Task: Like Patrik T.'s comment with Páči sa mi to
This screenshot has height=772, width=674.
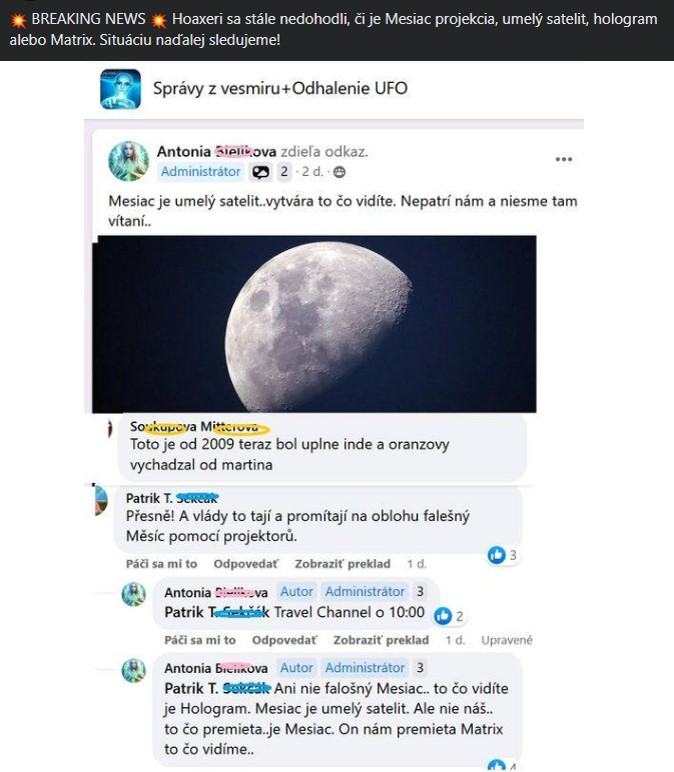Action: (x=161, y=564)
